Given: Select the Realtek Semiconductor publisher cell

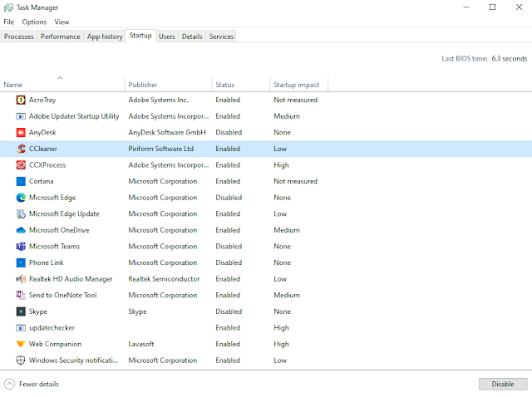Looking at the screenshot, I should pyautogui.click(x=164, y=279).
